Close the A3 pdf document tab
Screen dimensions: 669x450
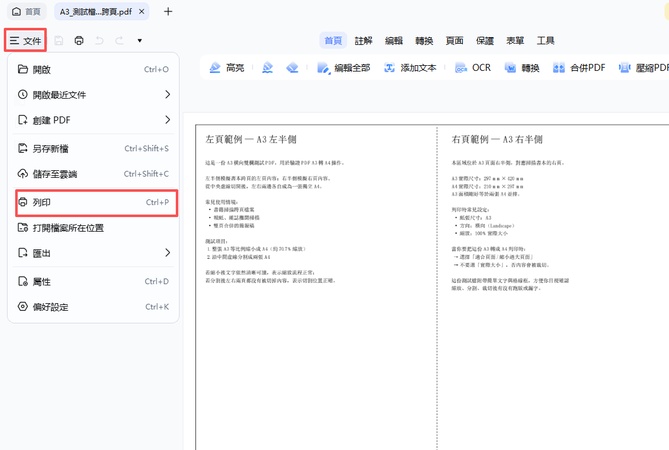click(x=142, y=12)
